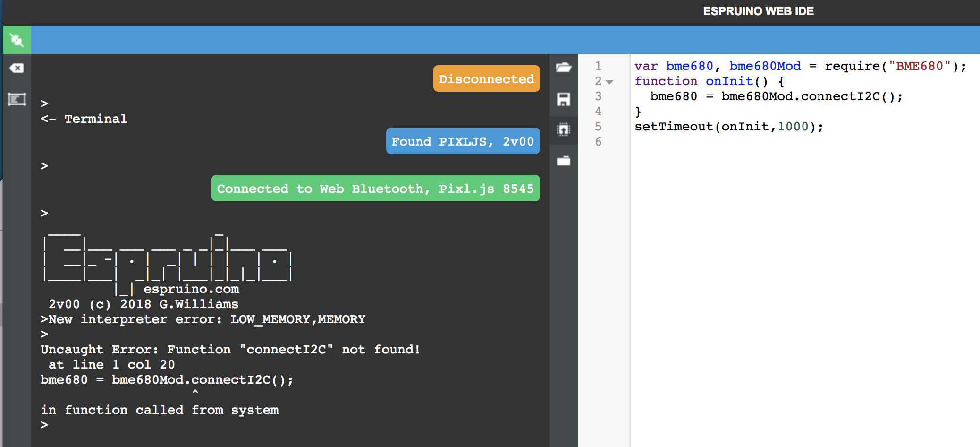Send code to Espruino with chip icon

pos(564,129)
